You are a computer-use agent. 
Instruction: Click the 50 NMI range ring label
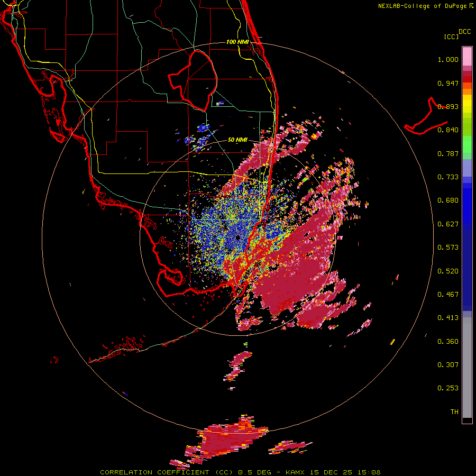(x=237, y=140)
